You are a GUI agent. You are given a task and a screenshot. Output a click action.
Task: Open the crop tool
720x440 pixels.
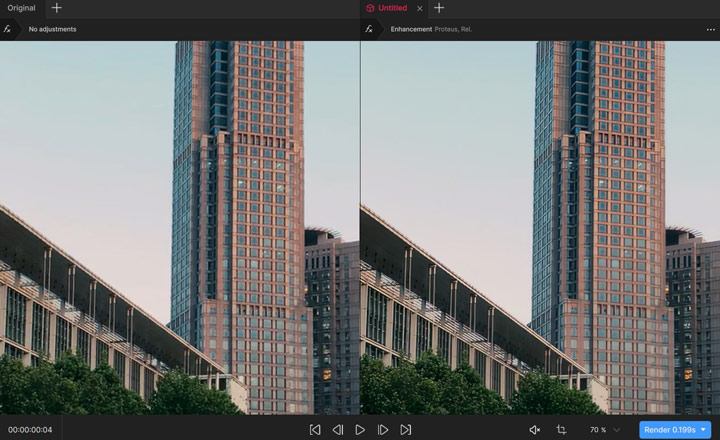pos(561,430)
